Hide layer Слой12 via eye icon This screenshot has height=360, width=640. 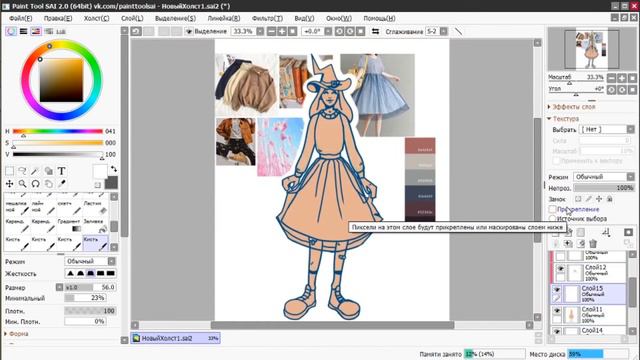(560, 269)
